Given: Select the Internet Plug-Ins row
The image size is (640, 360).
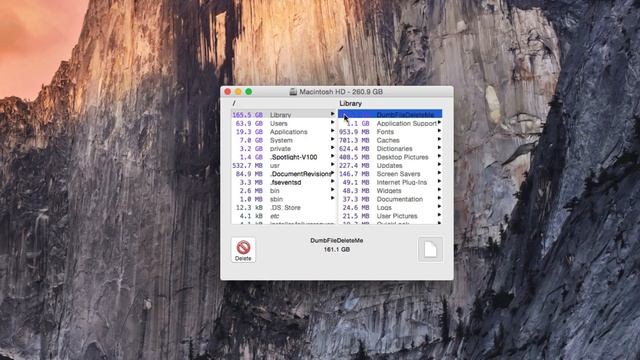Looking at the screenshot, I should [390, 182].
